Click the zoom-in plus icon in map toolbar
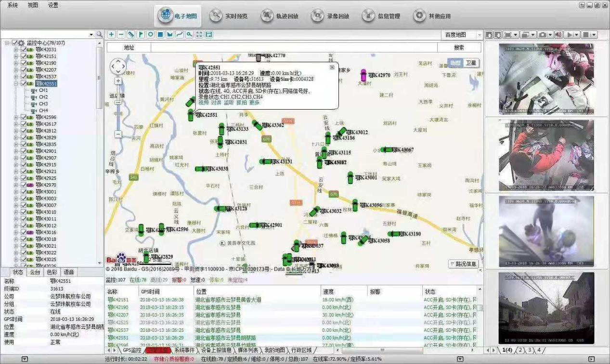The width and height of the screenshot is (610, 364). [111, 35]
